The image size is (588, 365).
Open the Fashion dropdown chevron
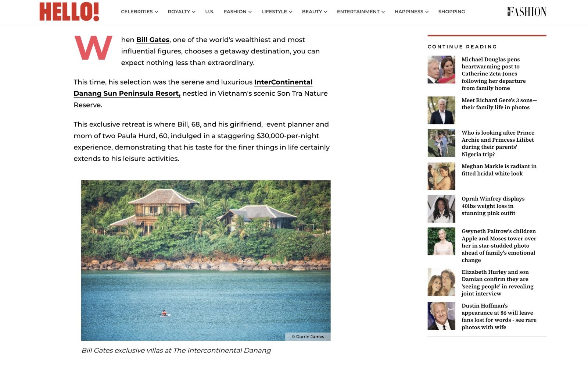tap(250, 12)
